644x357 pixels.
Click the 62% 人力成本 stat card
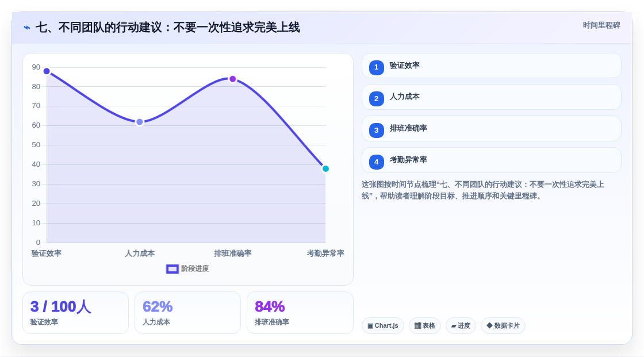pyautogui.click(x=187, y=313)
